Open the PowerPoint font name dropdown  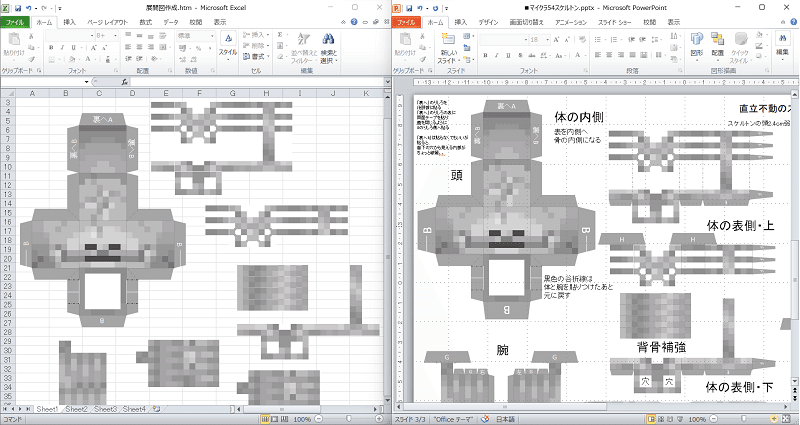point(526,39)
